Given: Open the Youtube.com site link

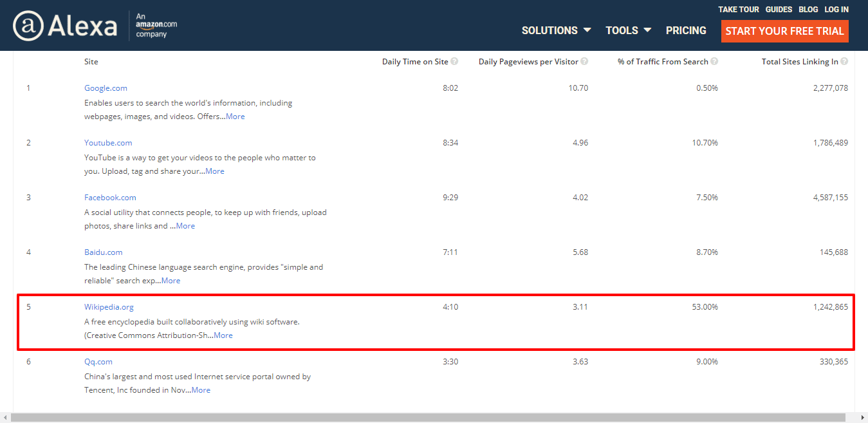Looking at the screenshot, I should click(108, 143).
